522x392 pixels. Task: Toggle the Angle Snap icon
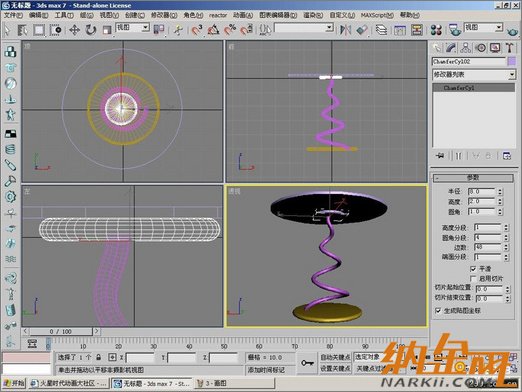[213, 30]
